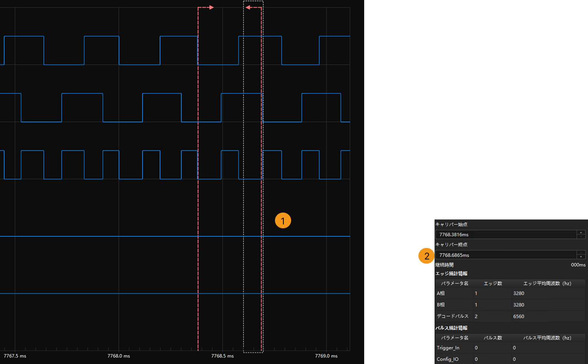Select the A相 row in edge statistics
The width and height of the screenshot is (588, 364).
click(x=510, y=293)
